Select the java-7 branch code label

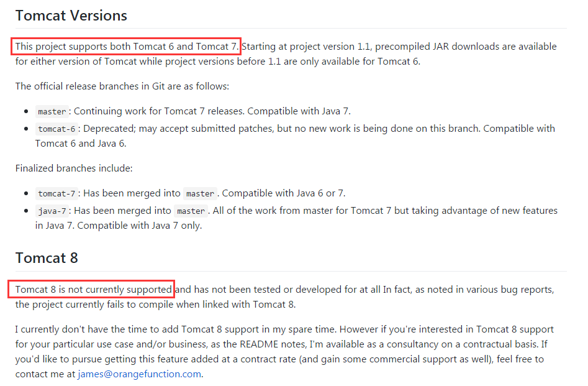pyautogui.click(x=52, y=211)
